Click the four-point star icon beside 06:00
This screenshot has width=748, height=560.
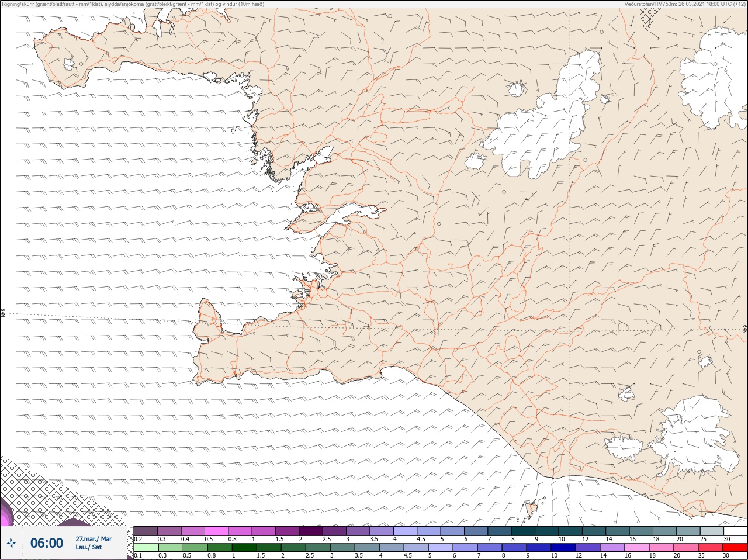11,543
